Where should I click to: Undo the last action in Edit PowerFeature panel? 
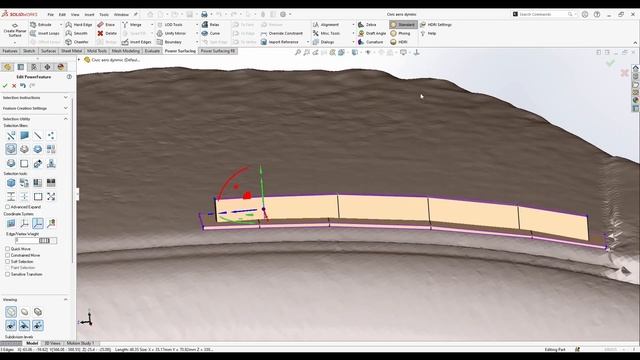[23, 86]
